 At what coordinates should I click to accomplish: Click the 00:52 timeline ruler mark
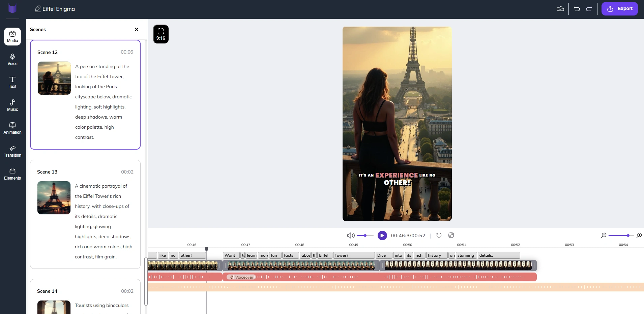coord(516,245)
